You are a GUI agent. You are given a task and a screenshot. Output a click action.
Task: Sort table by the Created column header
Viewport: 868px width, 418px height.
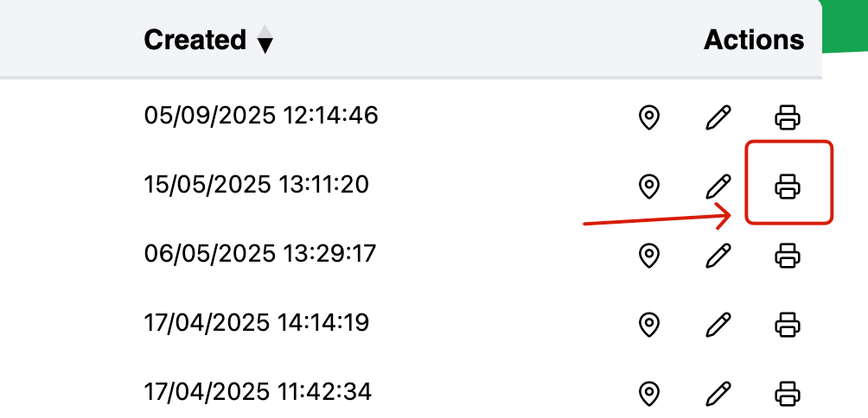(x=195, y=40)
